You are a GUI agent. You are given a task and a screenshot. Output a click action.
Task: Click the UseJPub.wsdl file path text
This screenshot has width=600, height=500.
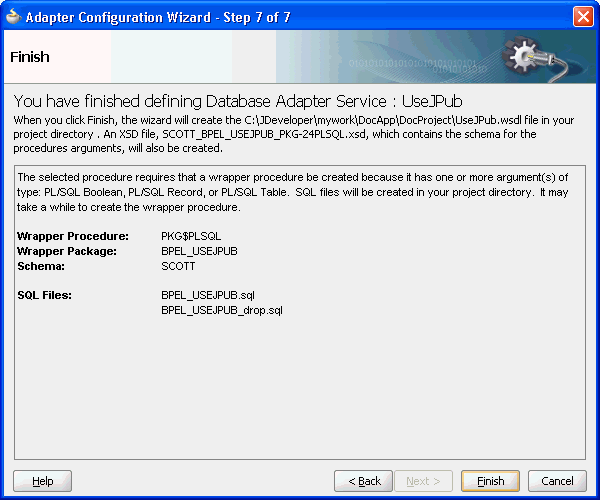point(383,120)
